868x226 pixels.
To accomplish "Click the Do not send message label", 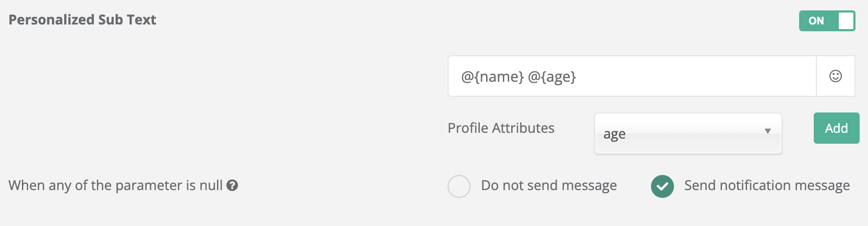I will point(549,185).
